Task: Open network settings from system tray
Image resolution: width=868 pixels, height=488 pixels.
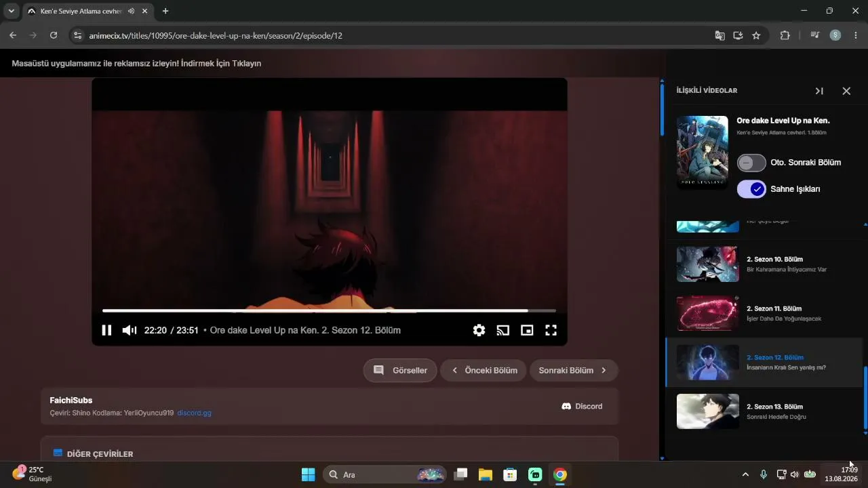Action: click(781, 474)
